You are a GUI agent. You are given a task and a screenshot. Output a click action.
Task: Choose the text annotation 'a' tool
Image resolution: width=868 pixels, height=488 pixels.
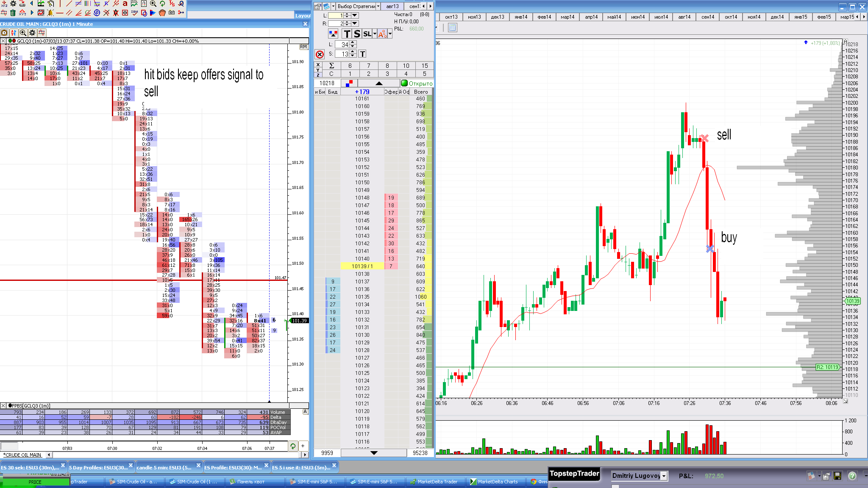(x=125, y=3)
